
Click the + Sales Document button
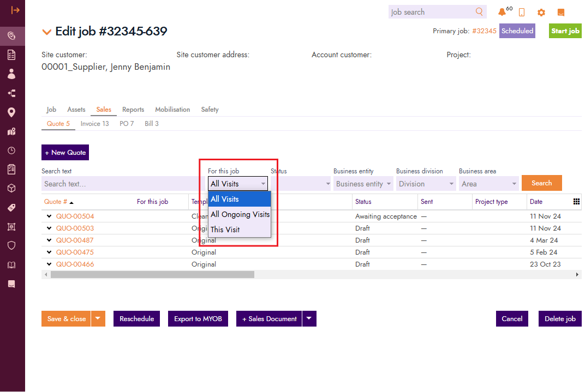269,318
